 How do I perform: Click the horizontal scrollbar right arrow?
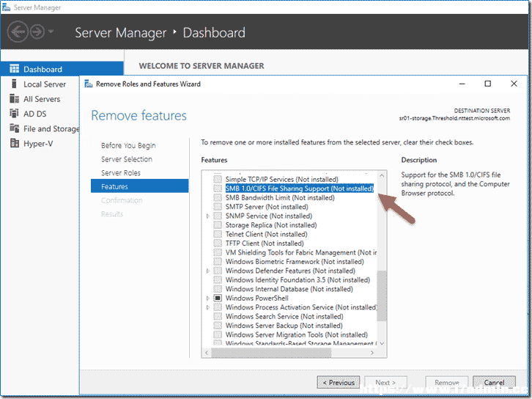372,353
